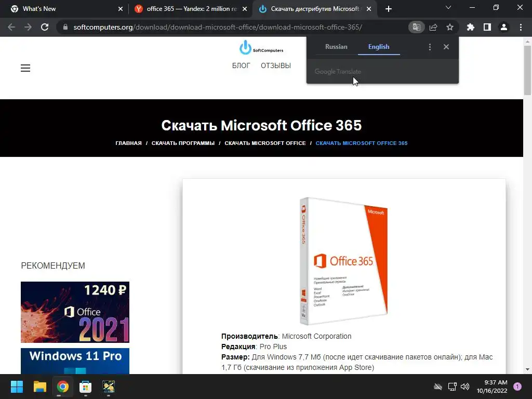This screenshot has height=399, width=532.
Task: View site security lock info
Action: point(65,27)
